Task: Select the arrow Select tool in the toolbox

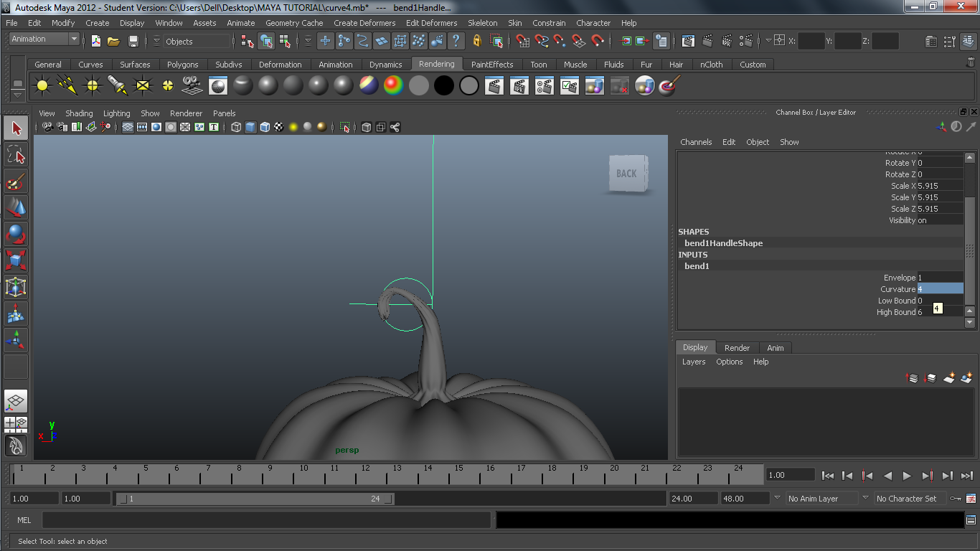Action: tap(16, 128)
